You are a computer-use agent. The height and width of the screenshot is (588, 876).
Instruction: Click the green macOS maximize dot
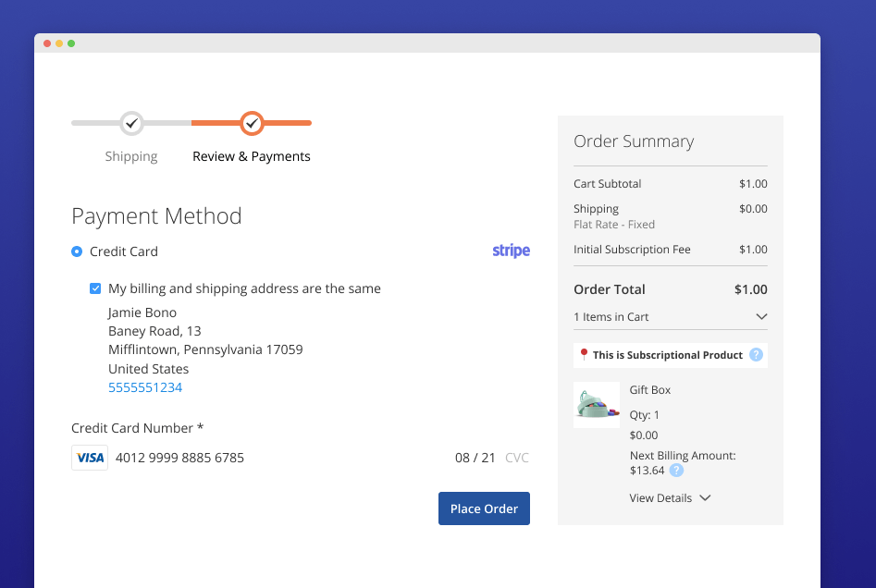tap(71, 43)
